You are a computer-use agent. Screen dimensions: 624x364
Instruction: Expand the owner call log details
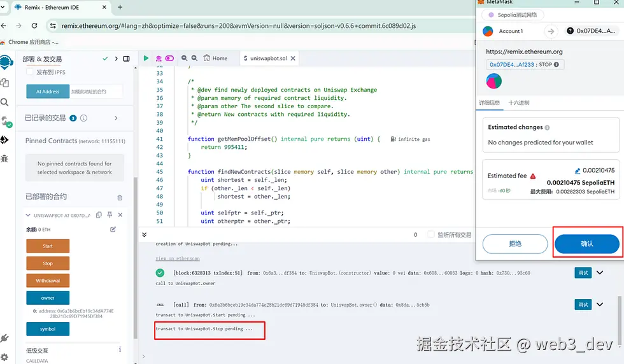click(600, 305)
